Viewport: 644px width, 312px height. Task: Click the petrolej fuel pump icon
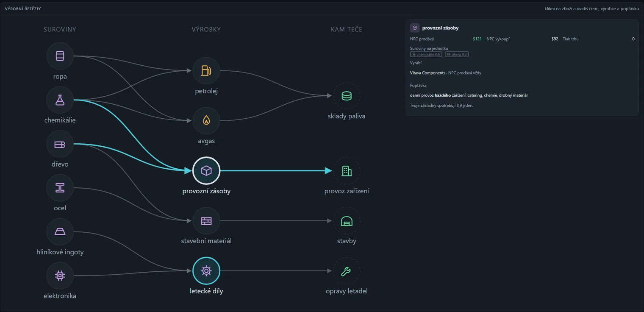[206, 71]
